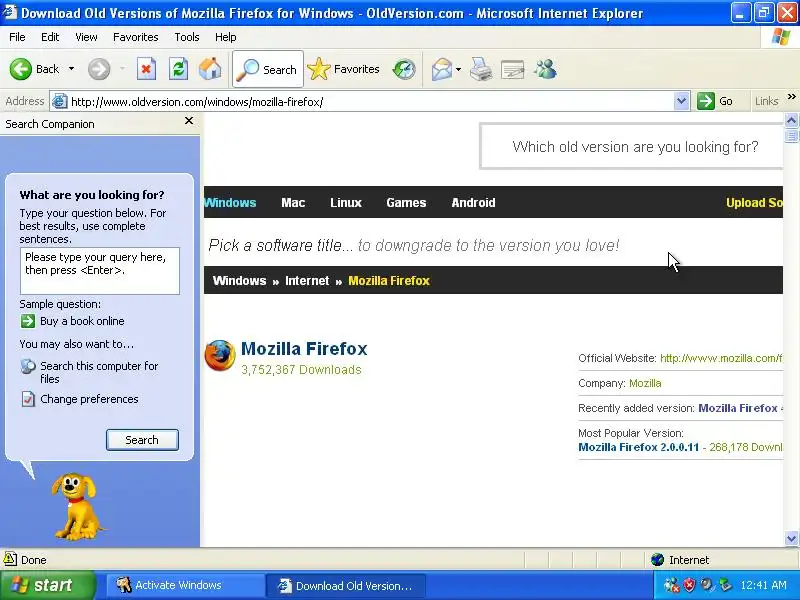
Task: Open the Messenger people icon
Action: click(545, 69)
